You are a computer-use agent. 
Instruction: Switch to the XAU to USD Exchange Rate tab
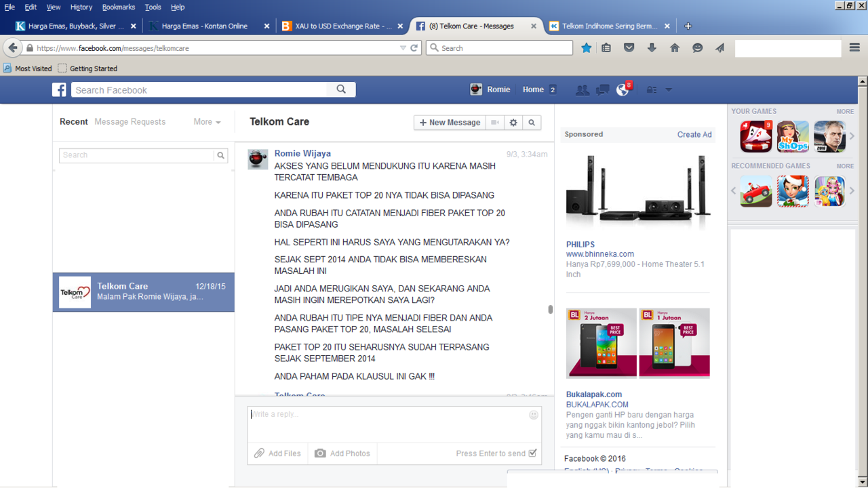coord(343,26)
